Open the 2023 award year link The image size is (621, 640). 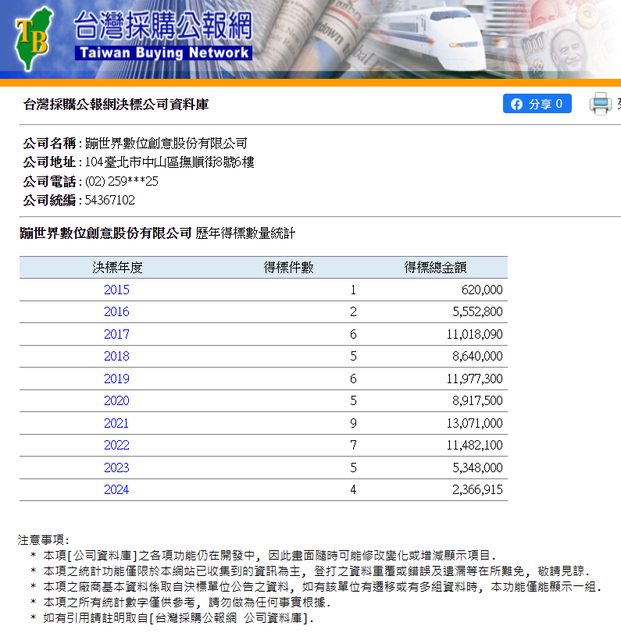coord(116,467)
